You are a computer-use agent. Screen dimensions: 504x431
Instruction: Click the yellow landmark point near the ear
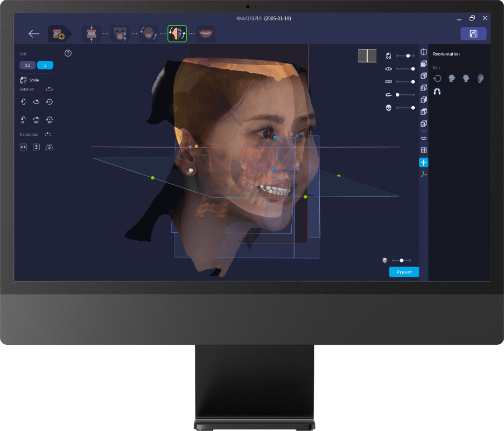pyautogui.click(x=196, y=146)
